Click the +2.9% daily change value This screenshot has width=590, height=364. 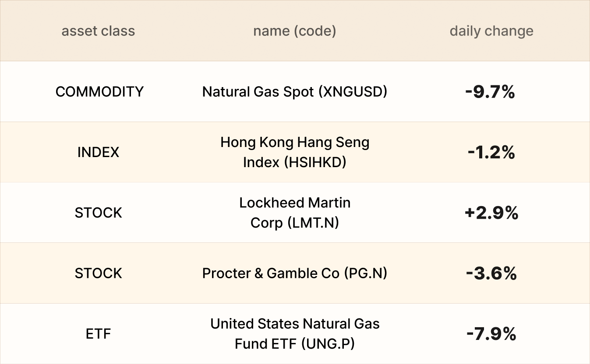coord(491,213)
